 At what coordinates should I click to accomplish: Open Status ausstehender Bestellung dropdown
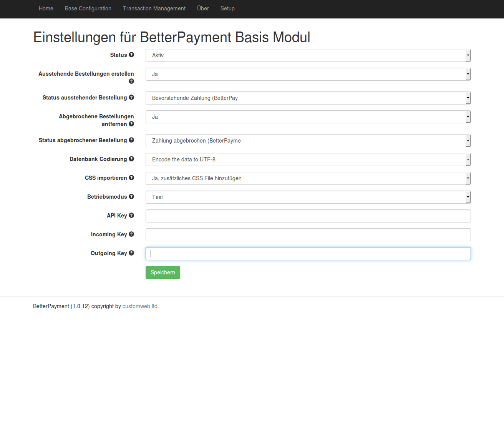308,98
